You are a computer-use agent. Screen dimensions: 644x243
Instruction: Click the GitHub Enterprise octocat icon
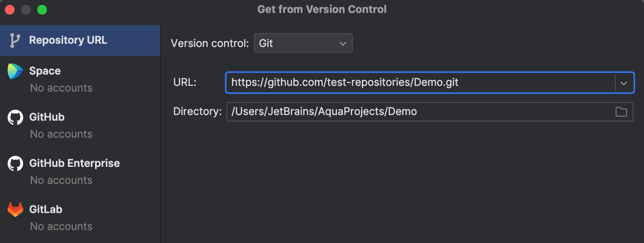[x=15, y=164]
